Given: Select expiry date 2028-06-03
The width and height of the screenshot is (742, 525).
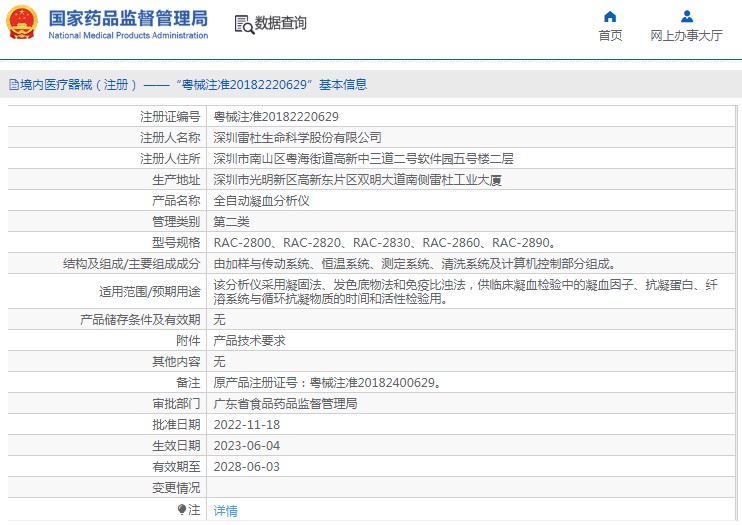Looking at the screenshot, I should pos(247,467).
